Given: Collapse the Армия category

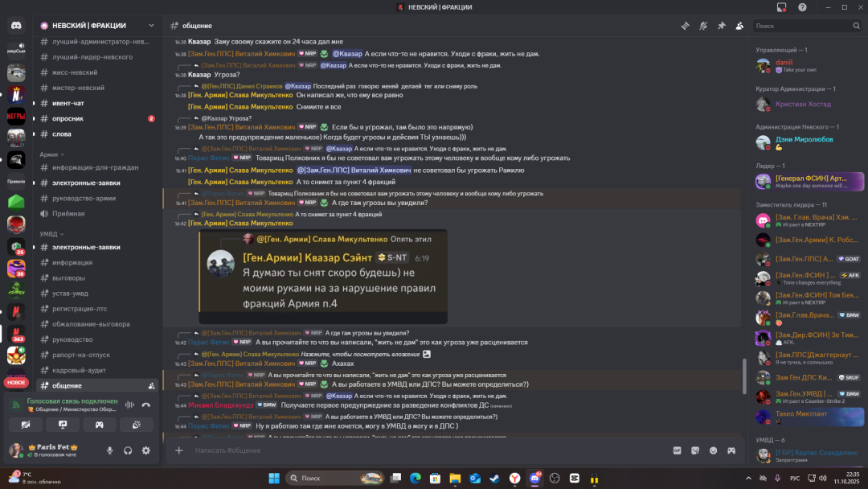Looking at the screenshot, I should (x=53, y=154).
